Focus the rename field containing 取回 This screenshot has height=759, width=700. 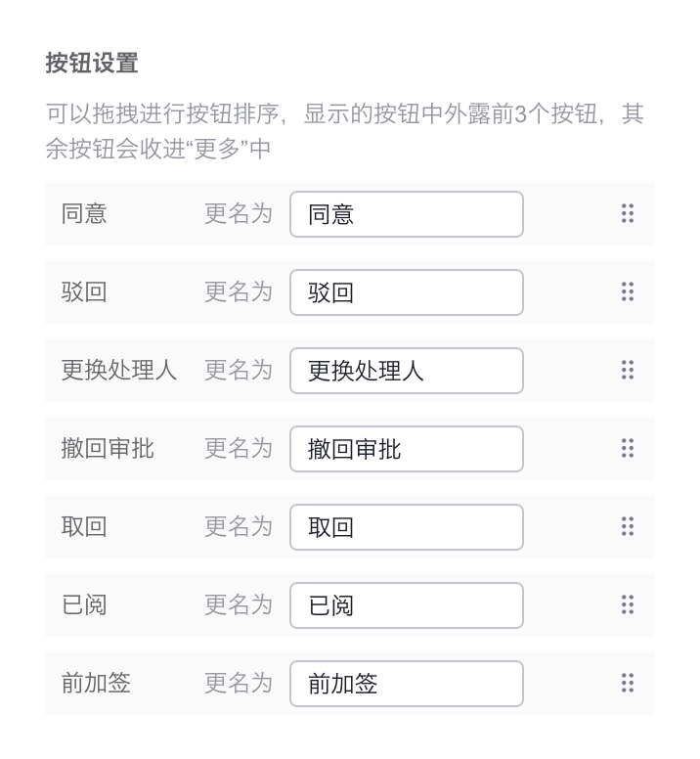[x=407, y=527]
